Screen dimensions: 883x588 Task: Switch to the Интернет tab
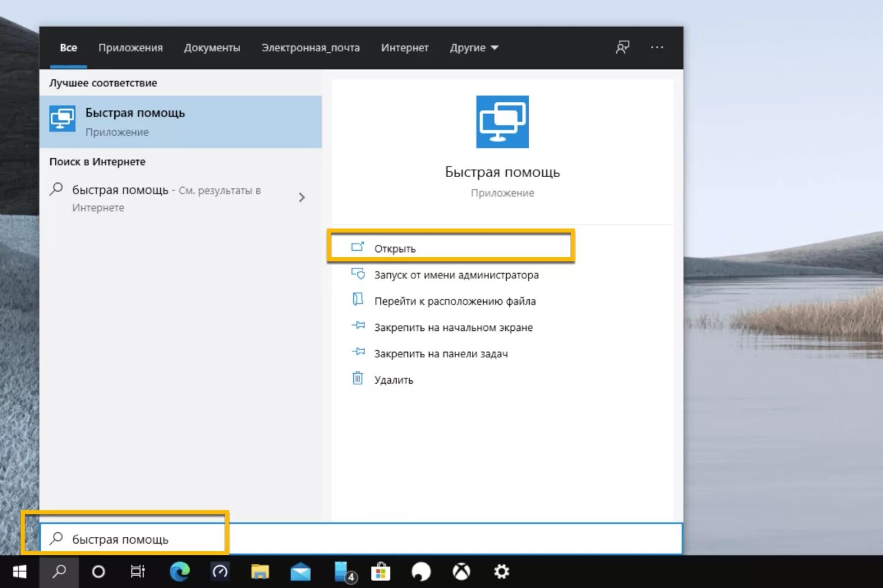pos(404,48)
